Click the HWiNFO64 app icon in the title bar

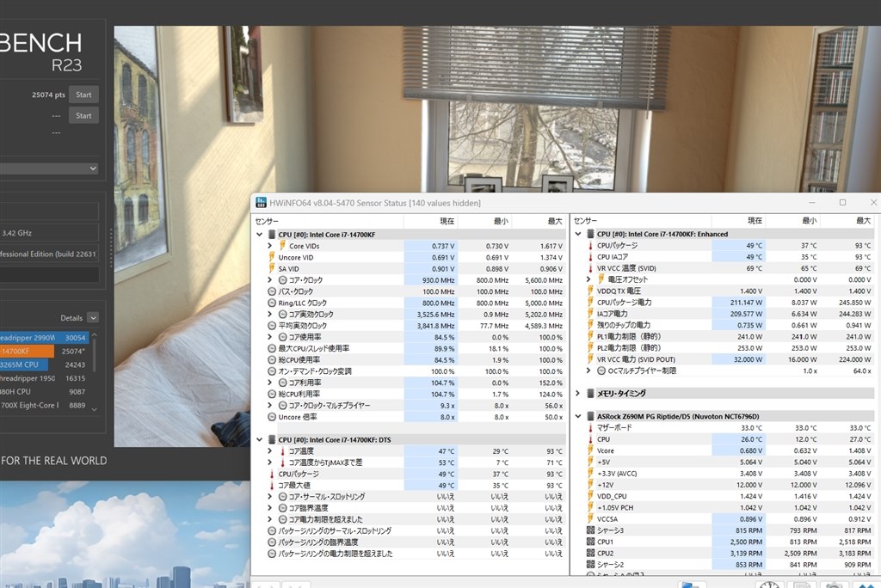(x=262, y=203)
